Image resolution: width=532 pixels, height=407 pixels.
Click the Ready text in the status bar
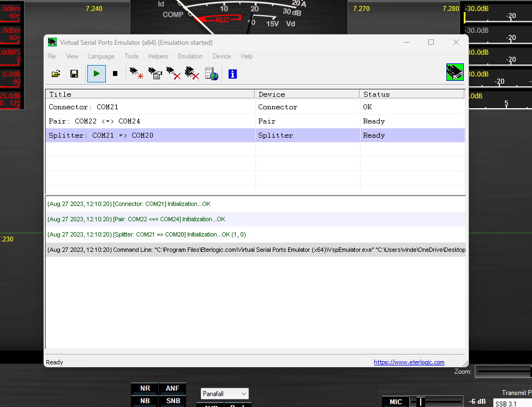click(54, 362)
